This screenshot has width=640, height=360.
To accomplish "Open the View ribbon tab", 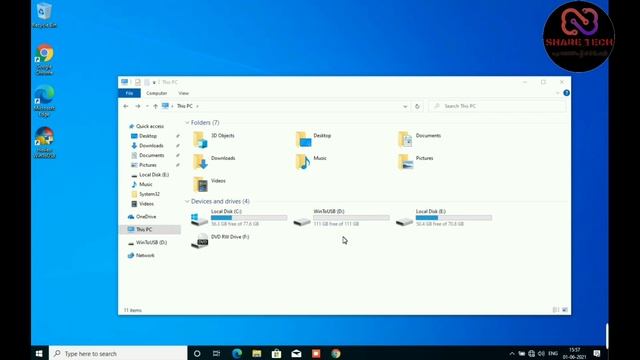I will pyautogui.click(x=184, y=93).
